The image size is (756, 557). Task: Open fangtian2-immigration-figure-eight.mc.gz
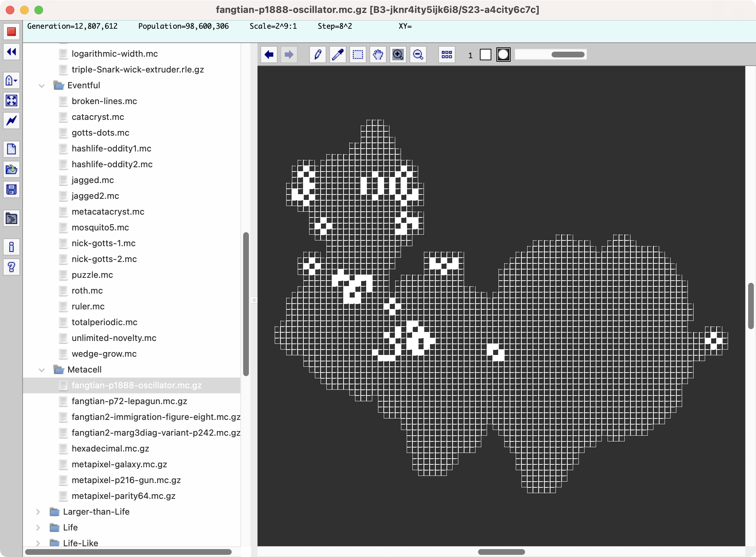(156, 417)
